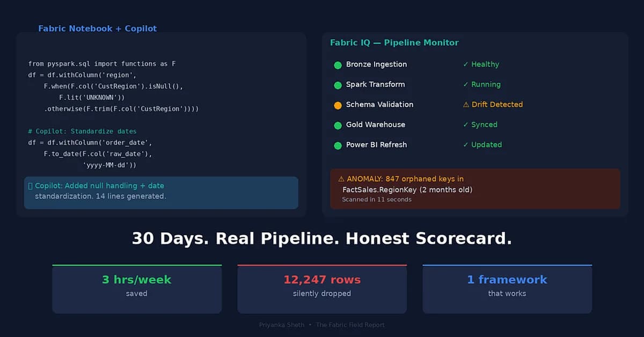Click the green progress bar above 3 hrs/week
This screenshot has height=337, width=644.
click(x=137, y=264)
